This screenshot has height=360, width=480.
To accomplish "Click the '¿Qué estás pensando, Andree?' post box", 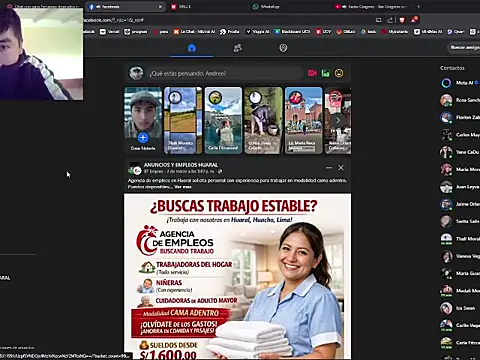I will (x=225, y=73).
